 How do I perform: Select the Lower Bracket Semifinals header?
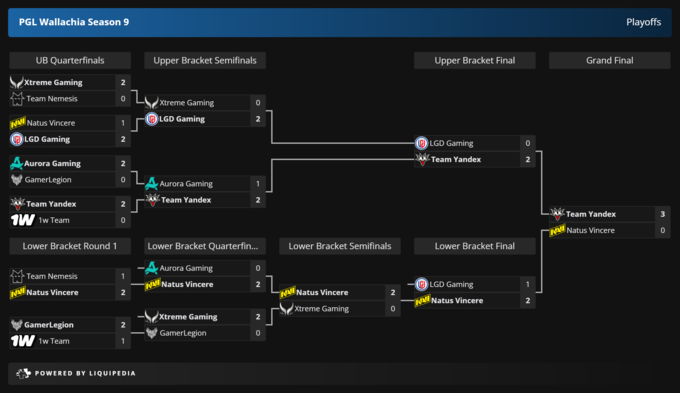click(340, 246)
